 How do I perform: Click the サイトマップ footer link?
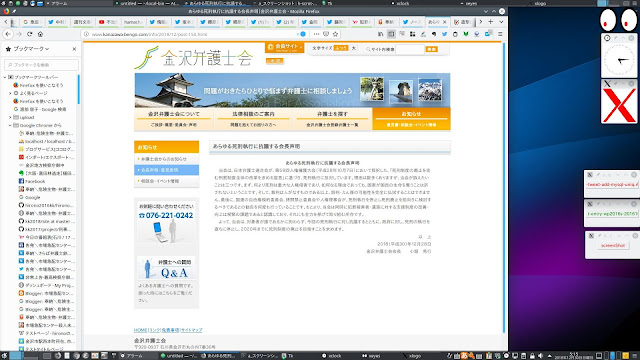[191, 330]
